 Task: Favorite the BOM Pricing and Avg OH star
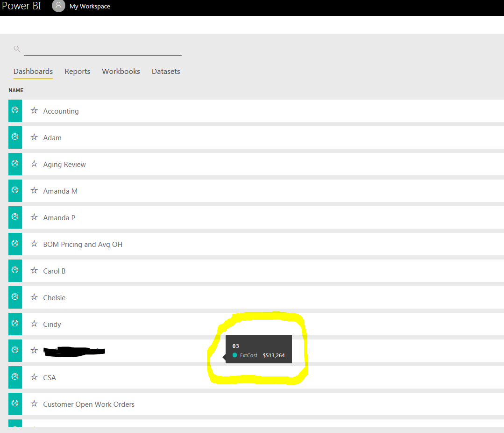34,244
